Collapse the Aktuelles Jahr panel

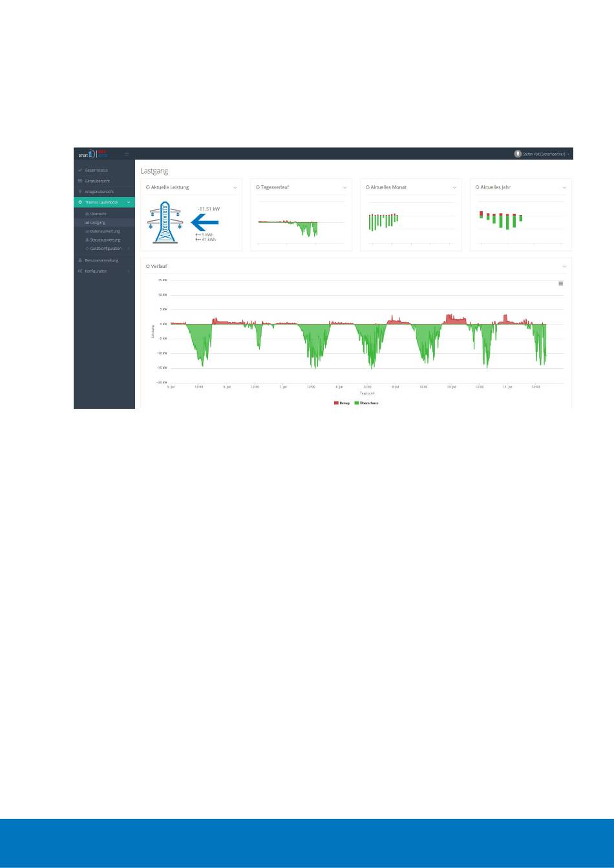click(x=565, y=187)
